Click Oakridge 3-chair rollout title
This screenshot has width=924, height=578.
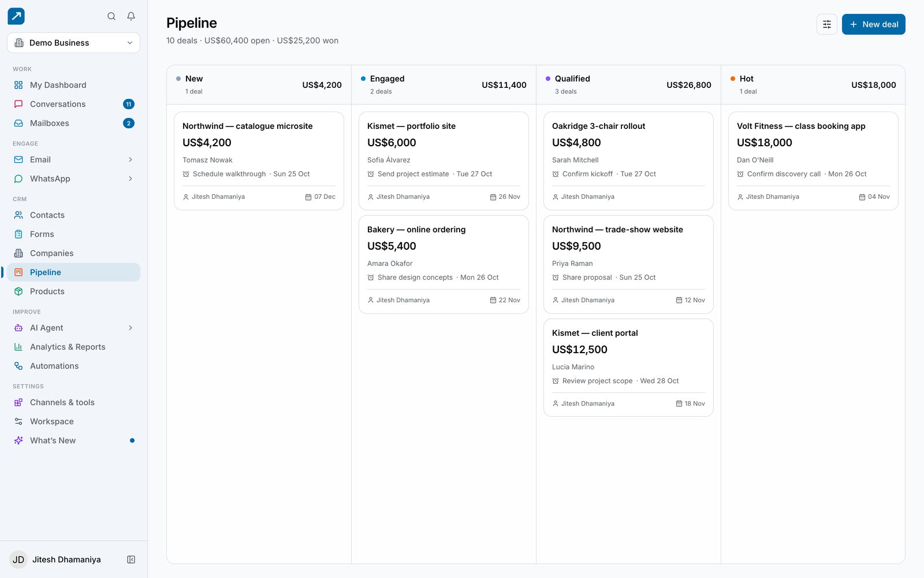click(598, 126)
